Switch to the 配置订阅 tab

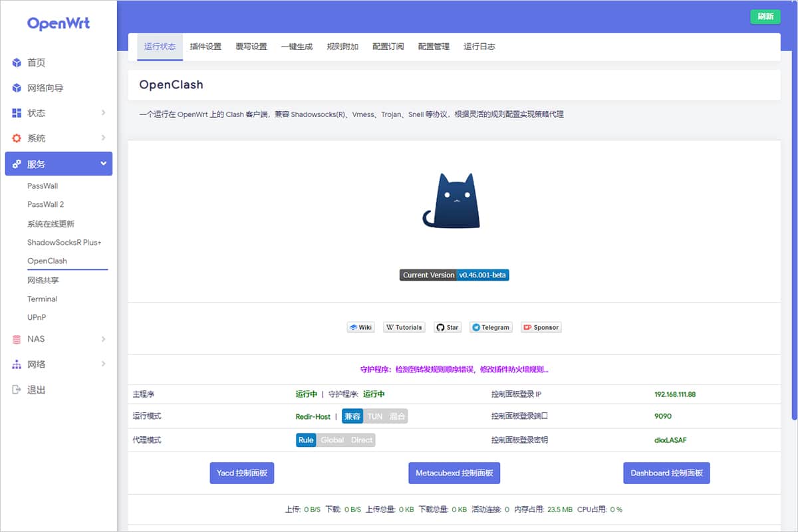tap(388, 47)
